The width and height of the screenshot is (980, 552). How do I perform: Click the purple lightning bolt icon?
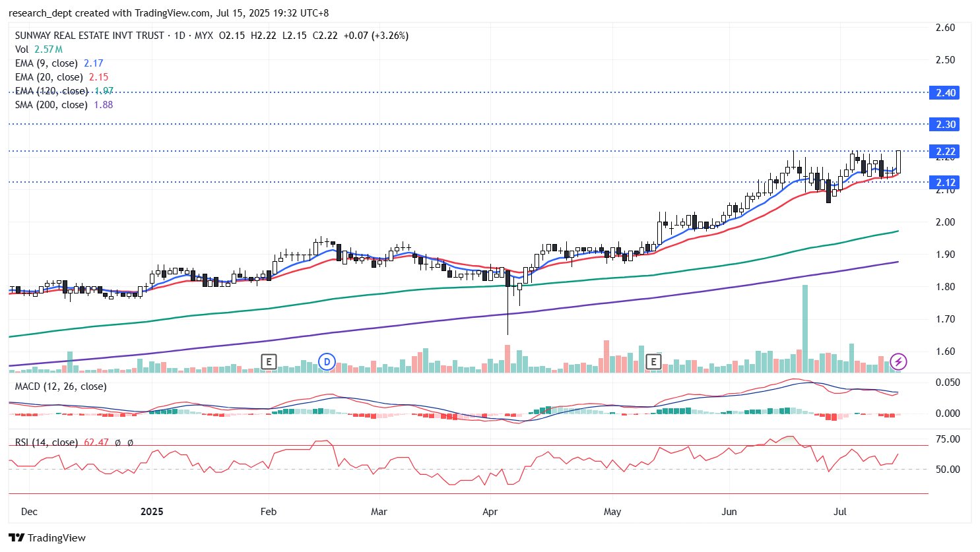coord(898,361)
